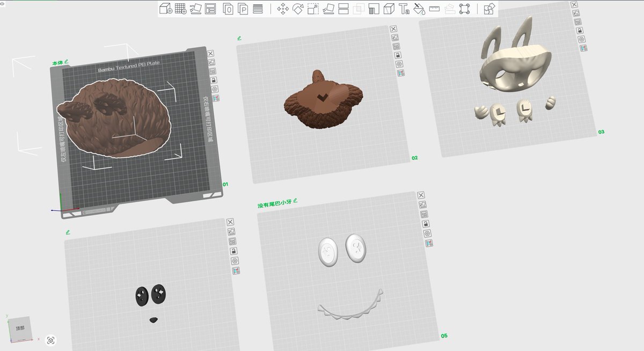Click the greyed Assemble tool

(x=450, y=9)
